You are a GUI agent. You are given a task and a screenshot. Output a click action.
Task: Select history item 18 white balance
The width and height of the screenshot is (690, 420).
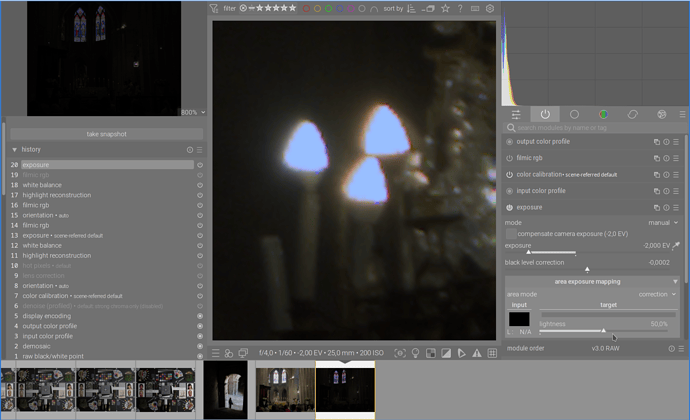(x=106, y=185)
